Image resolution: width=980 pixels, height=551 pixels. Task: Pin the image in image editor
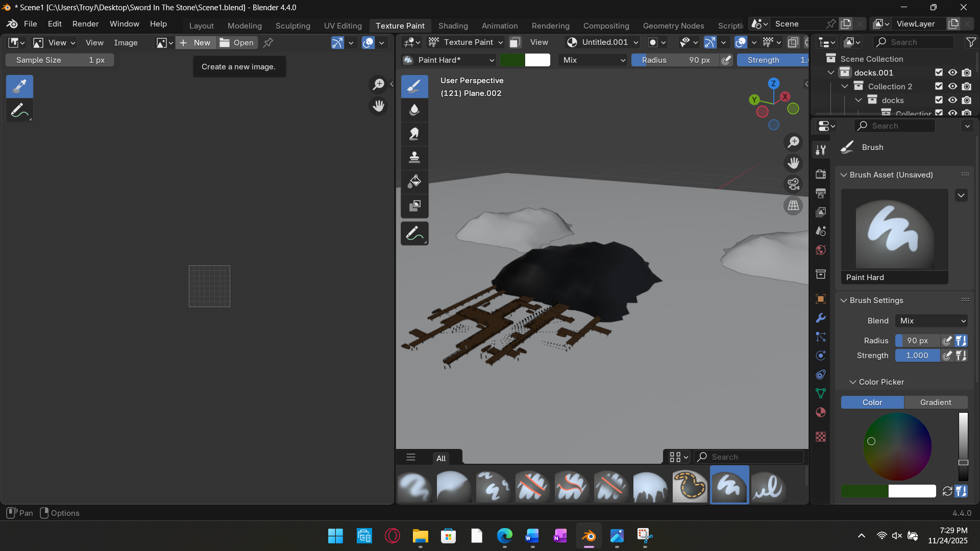pyautogui.click(x=268, y=42)
